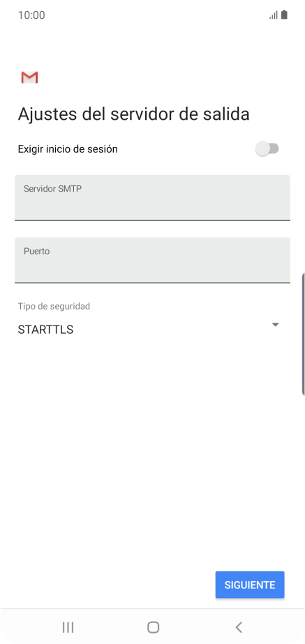Tap the Gmail logo icon
This screenshot has width=305, height=644.
(x=29, y=77)
